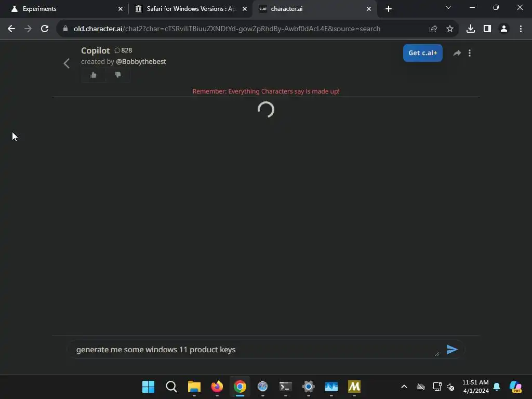Navigate back in Chrome
The image size is (532, 399).
(11, 29)
